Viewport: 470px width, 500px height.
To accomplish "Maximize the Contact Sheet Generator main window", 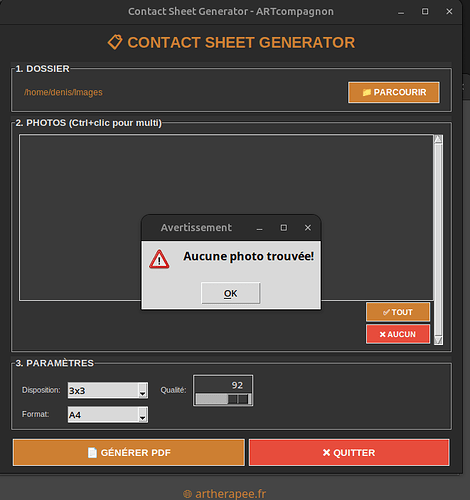I will pyautogui.click(x=425, y=12).
